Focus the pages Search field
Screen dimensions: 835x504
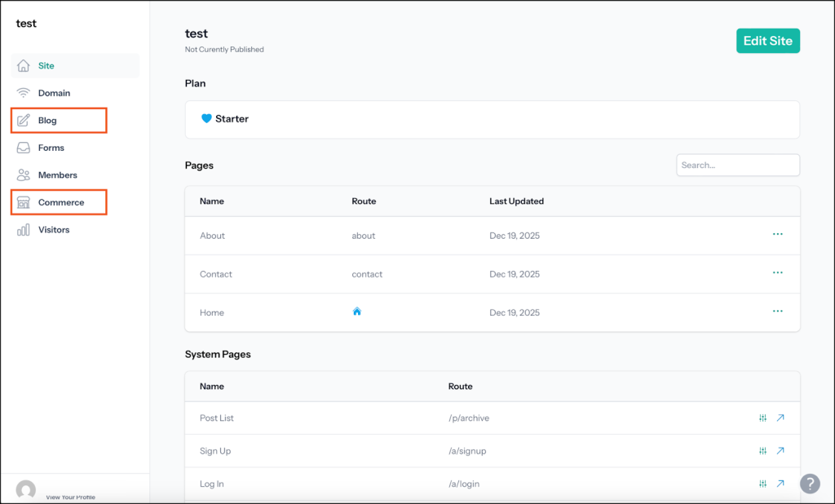(737, 165)
